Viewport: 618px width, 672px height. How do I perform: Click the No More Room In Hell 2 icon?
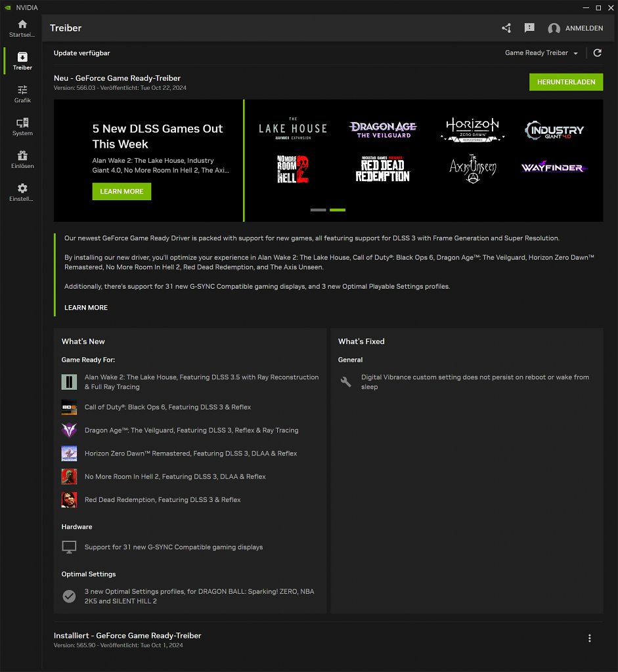tap(69, 476)
